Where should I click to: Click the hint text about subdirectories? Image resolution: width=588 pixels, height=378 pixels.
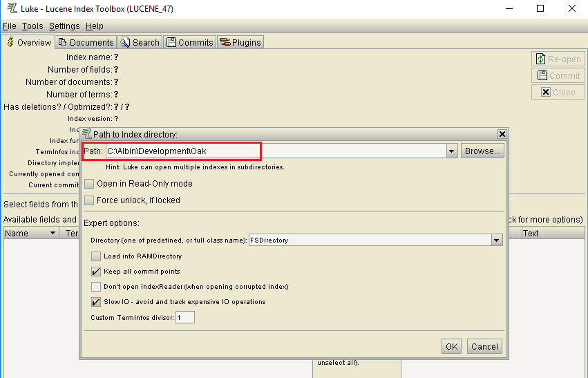195,167
